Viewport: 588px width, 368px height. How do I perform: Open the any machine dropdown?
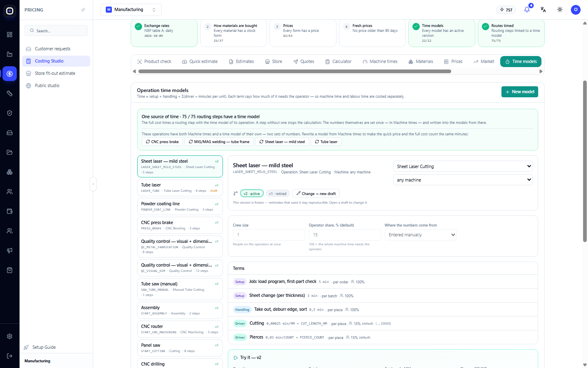(x=463, y=180)
